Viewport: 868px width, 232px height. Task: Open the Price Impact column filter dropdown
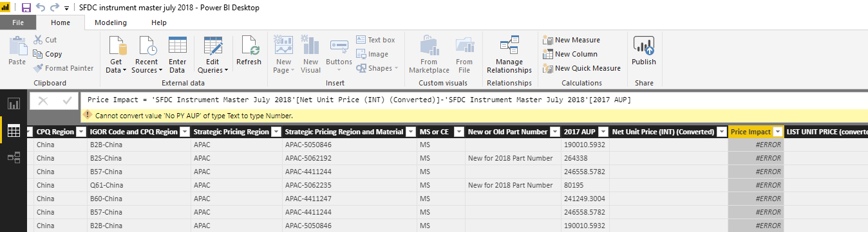click(x=777, y=132)
